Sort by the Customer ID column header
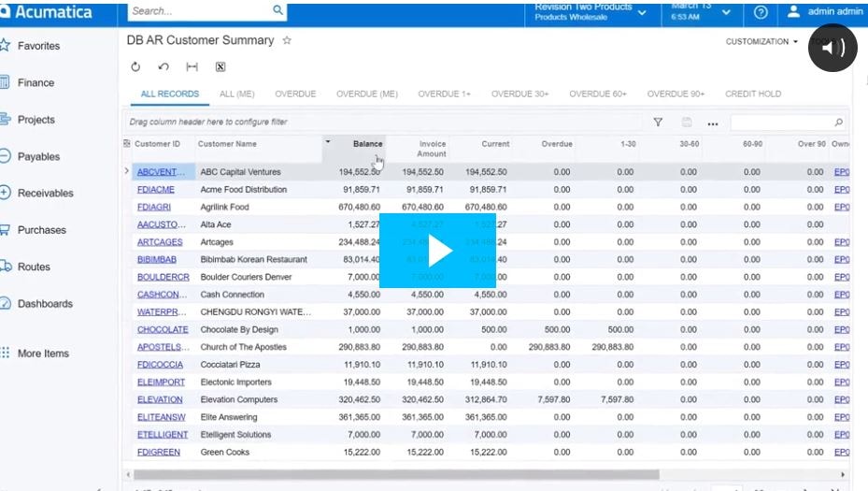868x491 pixels. 157,144
